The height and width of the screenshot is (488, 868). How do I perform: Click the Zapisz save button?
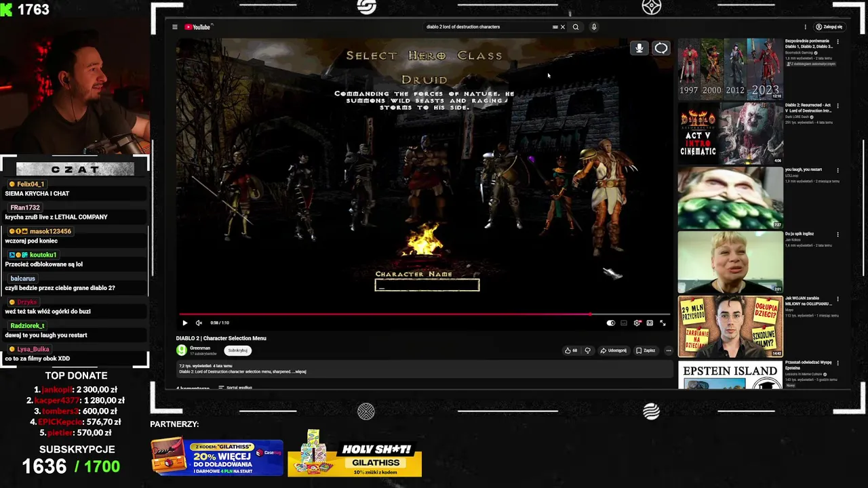(646, 350)
